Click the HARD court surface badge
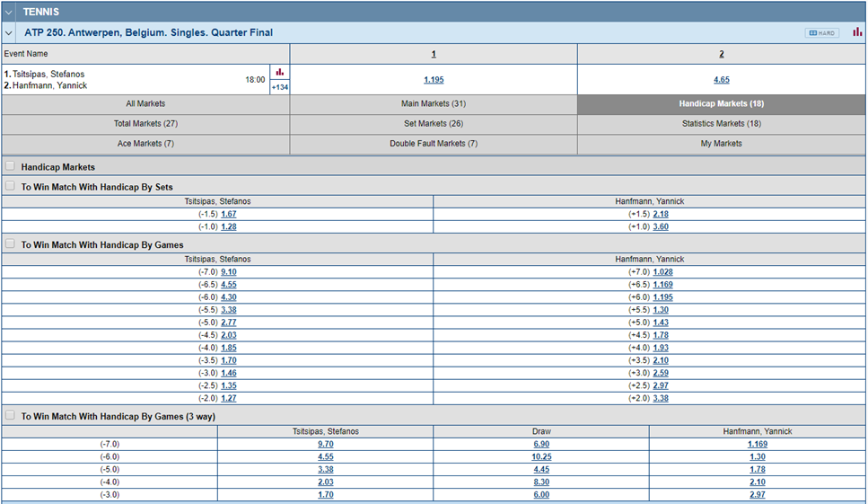The height and width of the screenshot is (504, 868). click(x=822, y=33)
